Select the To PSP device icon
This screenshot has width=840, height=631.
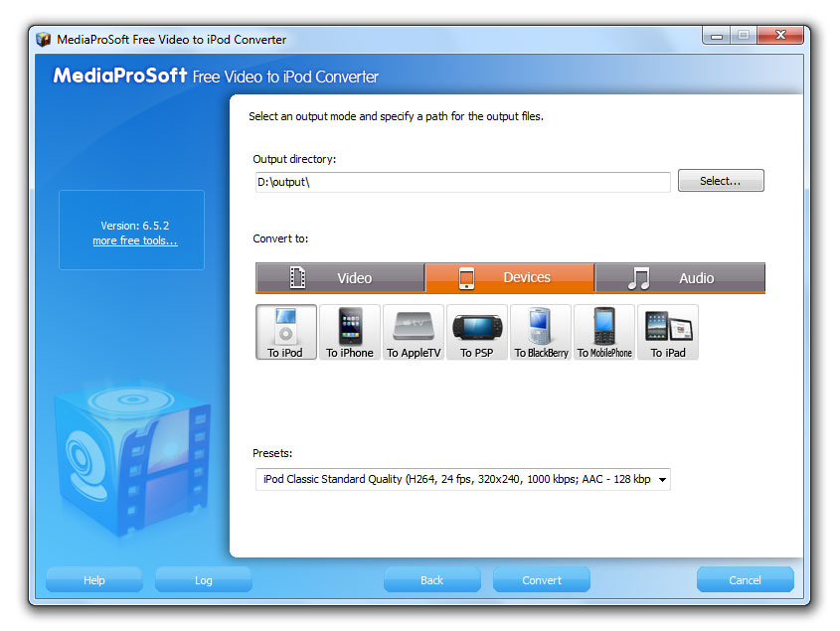point(477,332)
